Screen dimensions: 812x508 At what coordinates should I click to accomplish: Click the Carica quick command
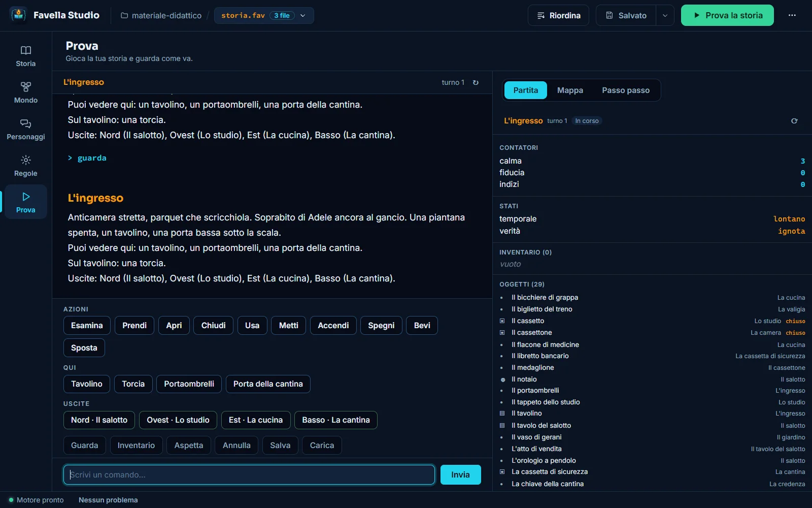[322, 445]
